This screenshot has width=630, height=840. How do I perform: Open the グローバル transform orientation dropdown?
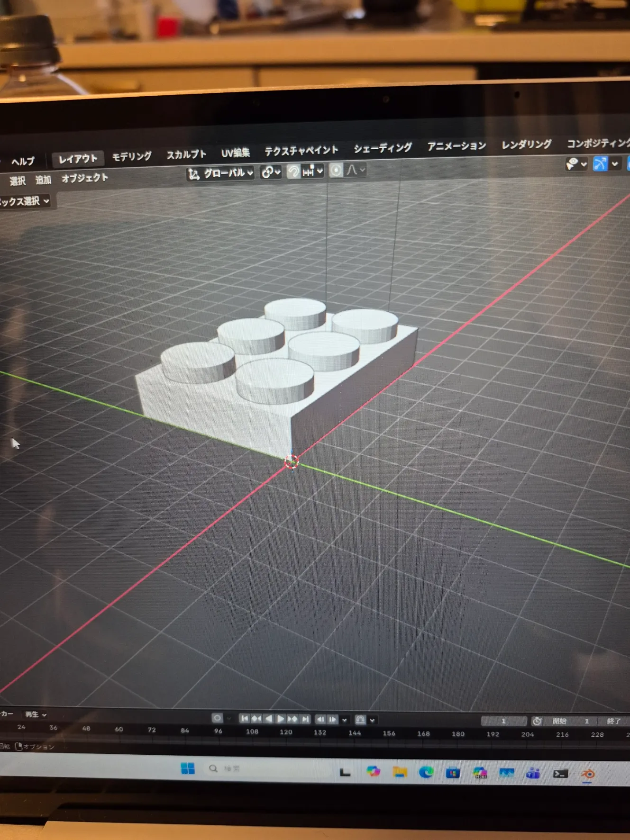[221, 173]
